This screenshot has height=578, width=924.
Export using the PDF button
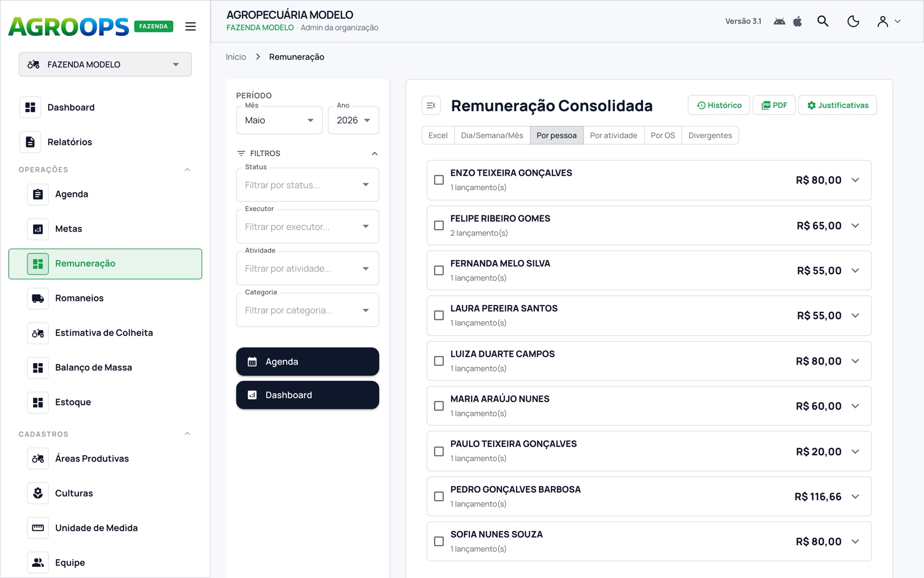pos(774,105)
